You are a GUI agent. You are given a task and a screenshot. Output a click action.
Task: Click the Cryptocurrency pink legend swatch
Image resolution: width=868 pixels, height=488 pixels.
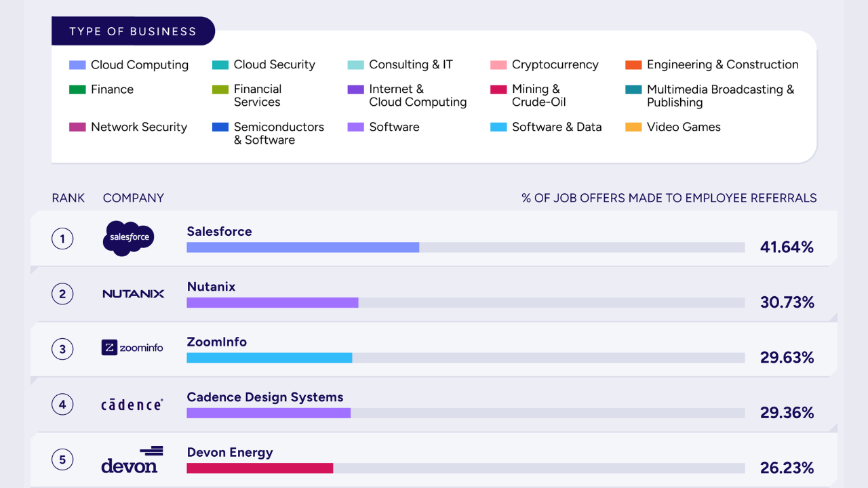(x=498, y=65)
